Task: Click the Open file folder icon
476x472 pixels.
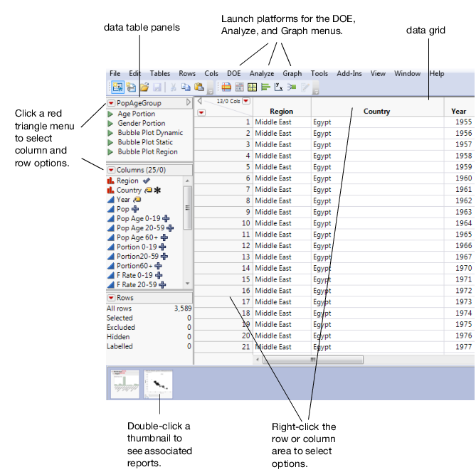Action: [x=144, y=87]
